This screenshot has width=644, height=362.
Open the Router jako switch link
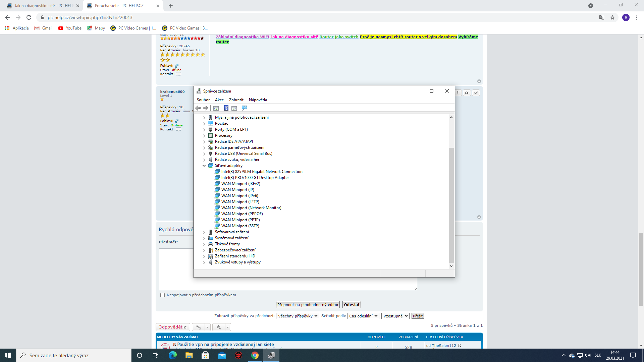339,37
